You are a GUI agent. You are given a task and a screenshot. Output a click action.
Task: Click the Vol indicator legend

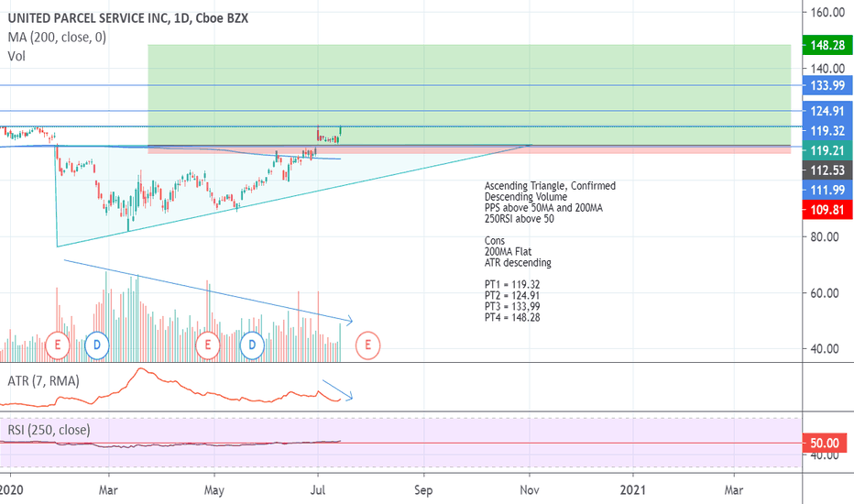click(16, 56)
